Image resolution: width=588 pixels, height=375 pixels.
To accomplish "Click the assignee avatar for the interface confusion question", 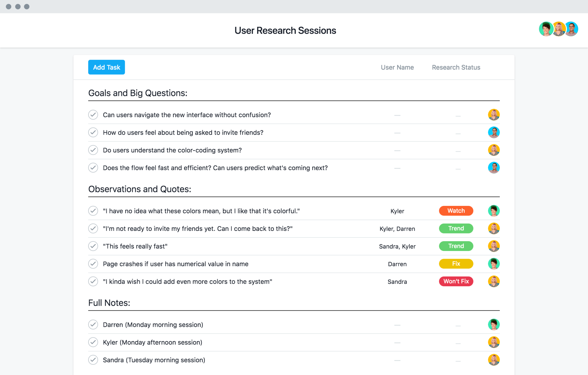I will click(494, 115).
